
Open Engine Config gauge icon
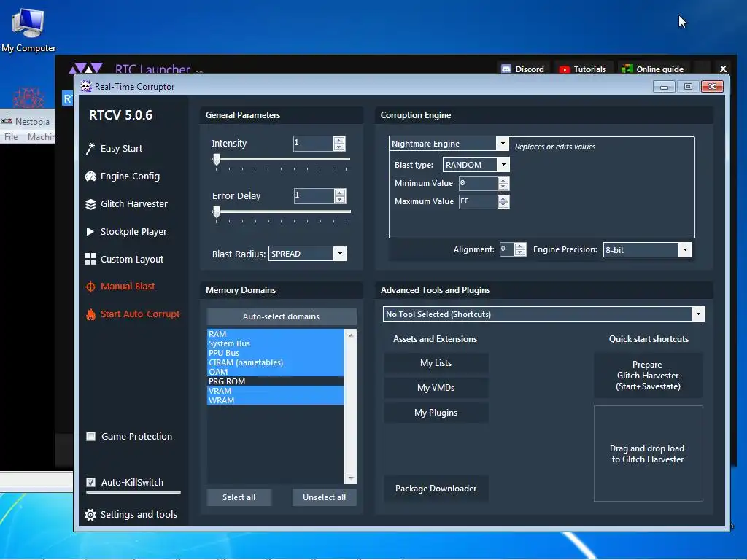[90, 176]
